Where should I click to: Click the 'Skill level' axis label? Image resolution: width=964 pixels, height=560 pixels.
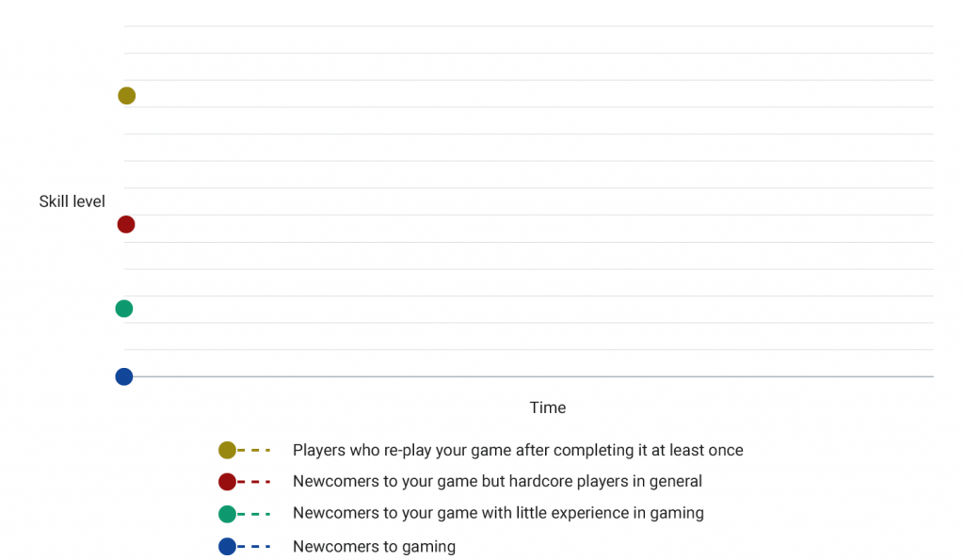point(72,201)
